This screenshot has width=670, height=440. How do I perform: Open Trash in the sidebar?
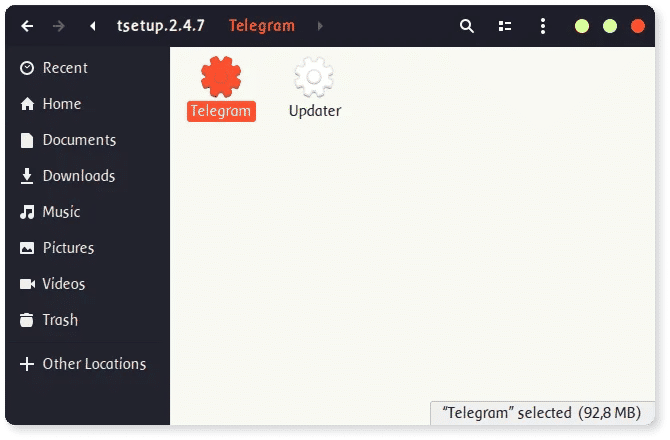tap(88, 320)
